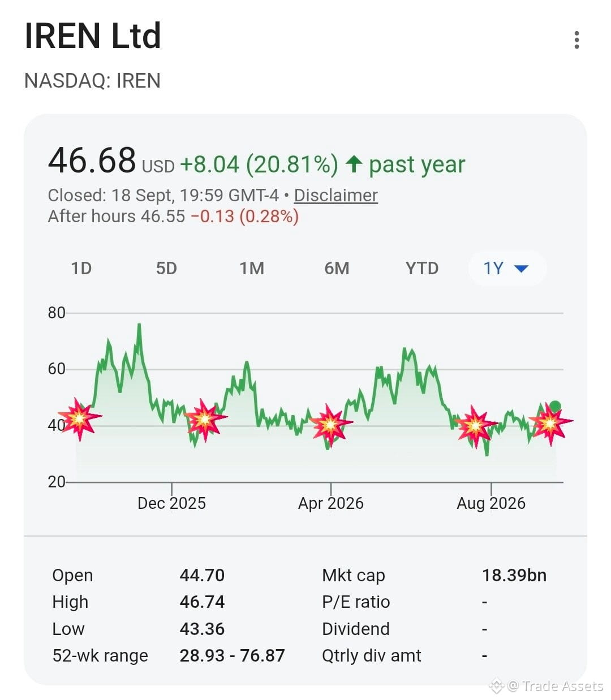The image size is (611, 700).
Task: Click the leftmost explosion marker on chart
Action: (80, 419)
